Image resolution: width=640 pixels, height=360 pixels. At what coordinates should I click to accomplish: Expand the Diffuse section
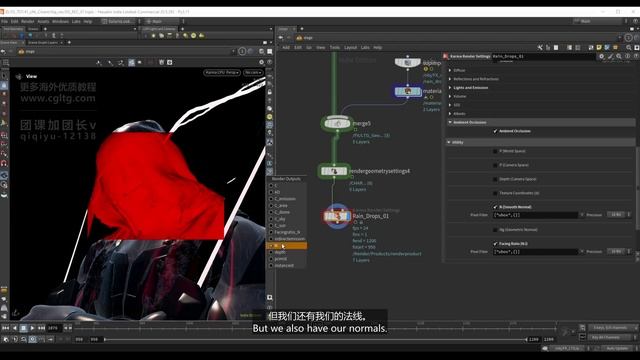450,70
